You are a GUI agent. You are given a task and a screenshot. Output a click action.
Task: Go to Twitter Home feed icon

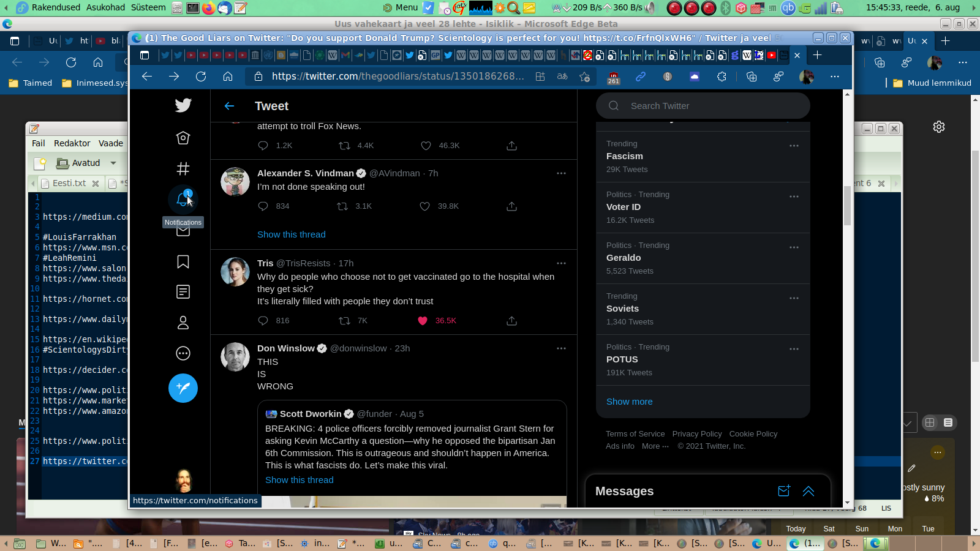coord(183,138)
